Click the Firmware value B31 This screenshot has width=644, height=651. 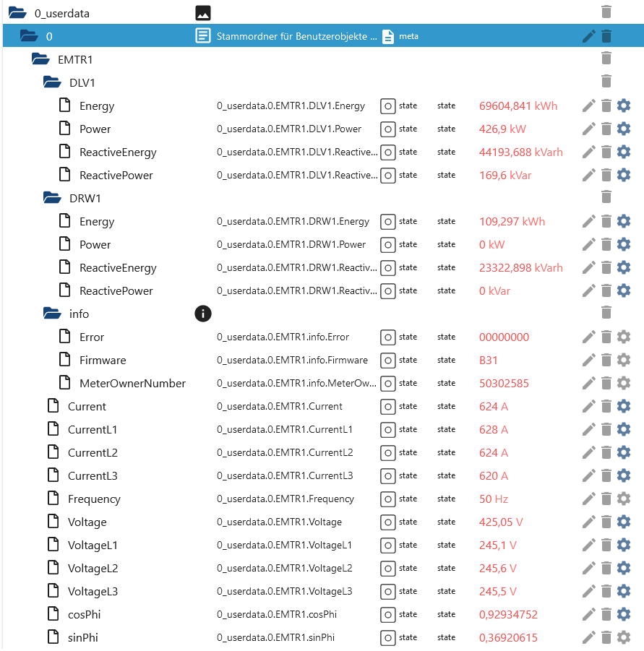489,360
